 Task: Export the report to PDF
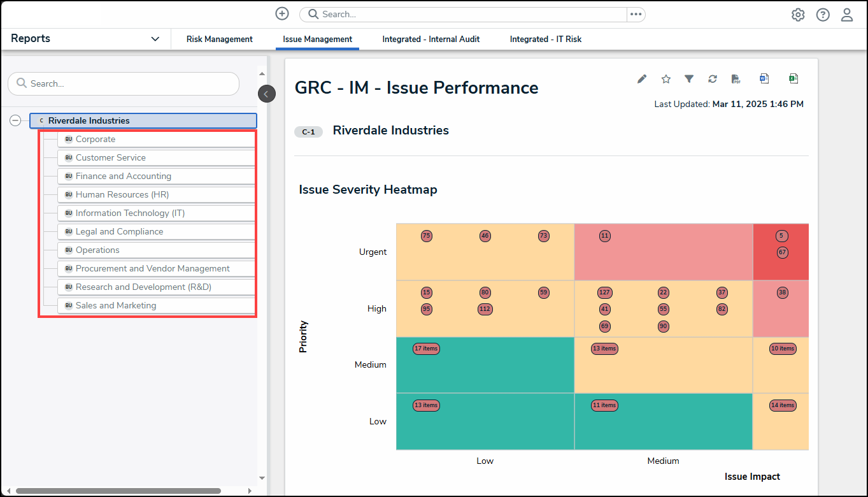coord(736,79)
